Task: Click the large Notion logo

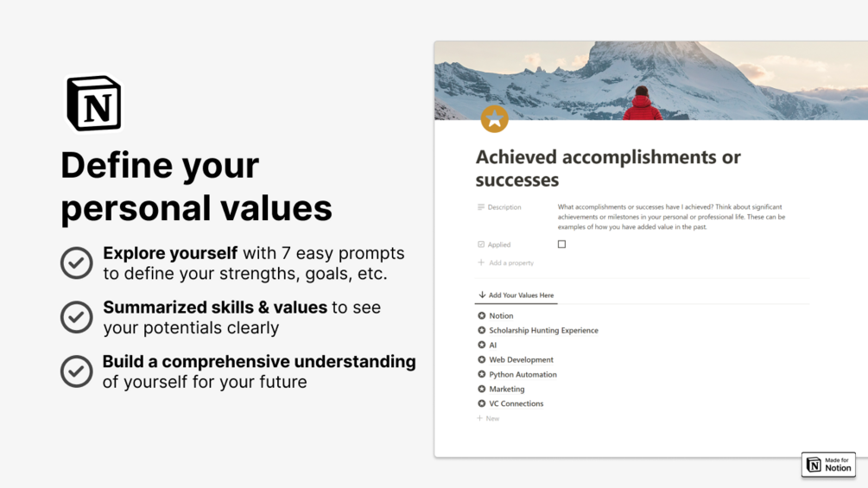Action: click(94, 104)
